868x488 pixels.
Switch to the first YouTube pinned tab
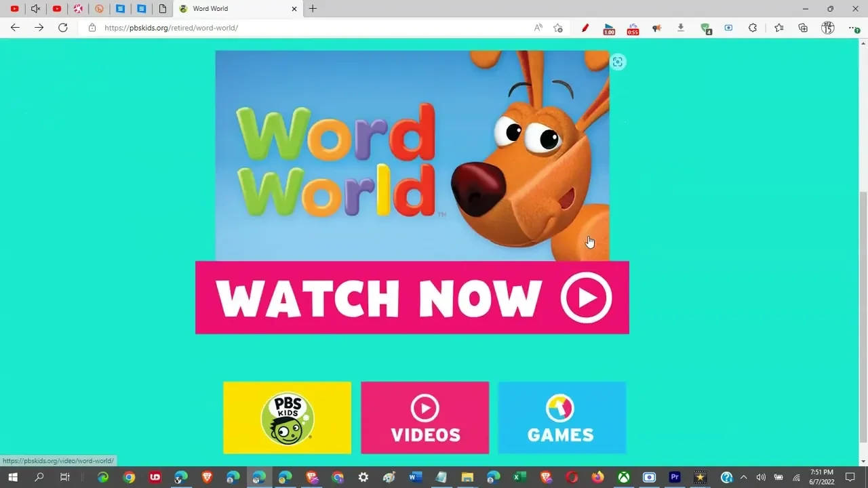pyautogui.click(x=14, y=9)
